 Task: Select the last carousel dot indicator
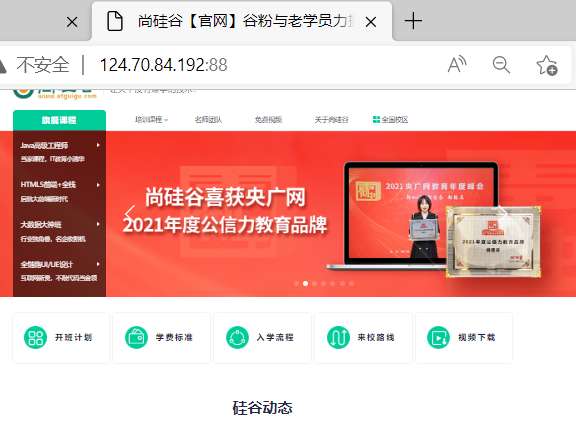[352, 283]
